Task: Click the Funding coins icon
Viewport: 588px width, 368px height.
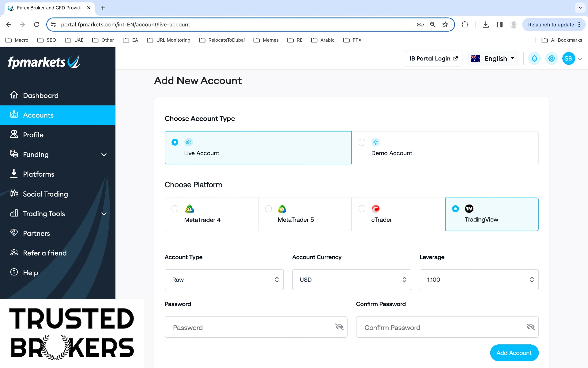Action: pyautogui.click(x=14, y=154)
